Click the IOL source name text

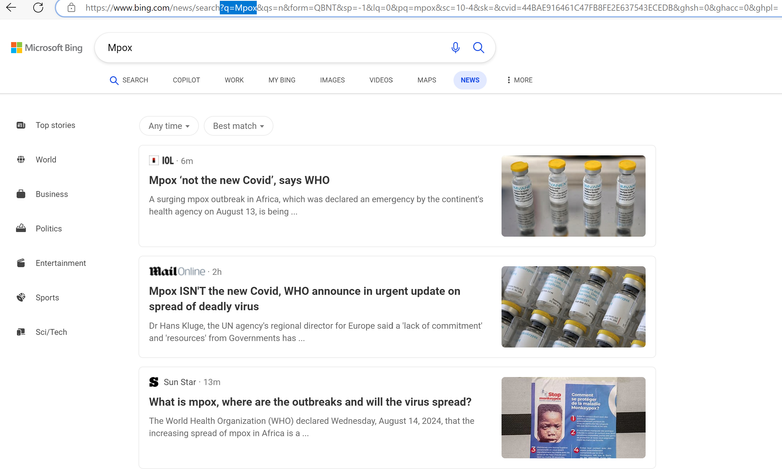point(168,161)
